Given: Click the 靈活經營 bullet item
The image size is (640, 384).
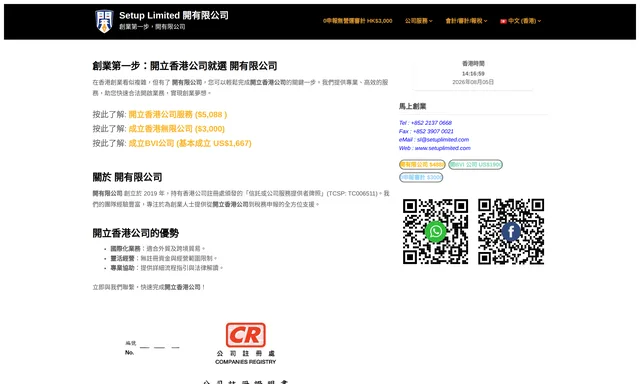Looking at the screenshot, I should [164, 258].
